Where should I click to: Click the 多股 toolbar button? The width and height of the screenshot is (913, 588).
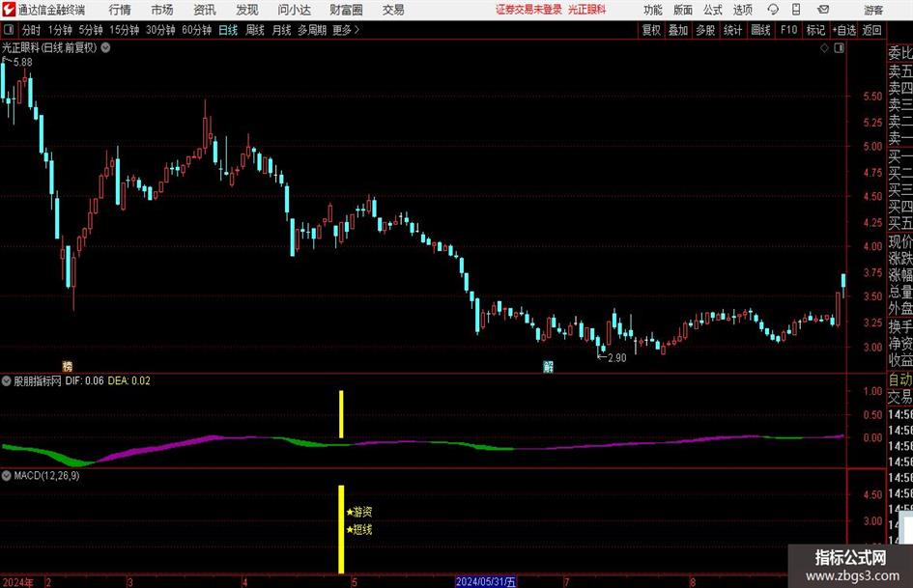tap(705, 30)
